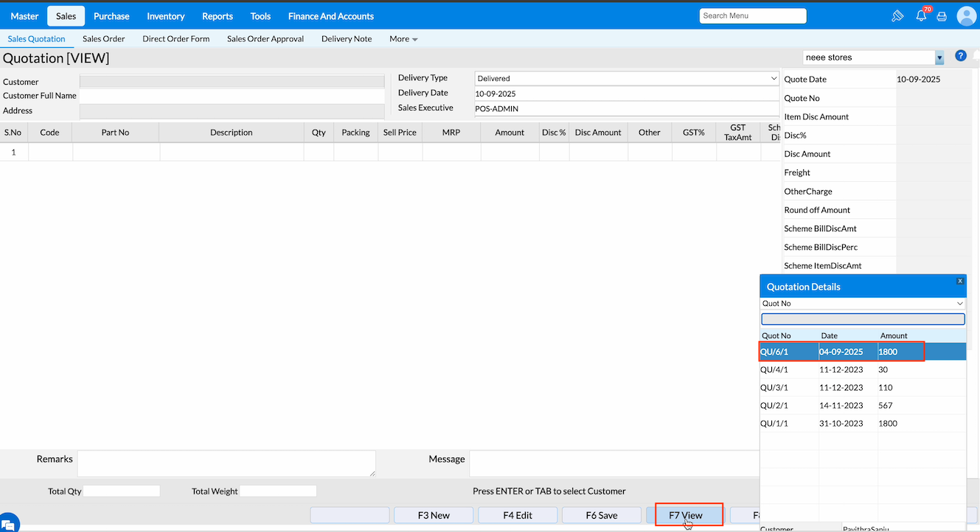Image resolution: width=980 pixels, height=532 pixels.
Task: Focus the Remarks text area
Action: 226,463
